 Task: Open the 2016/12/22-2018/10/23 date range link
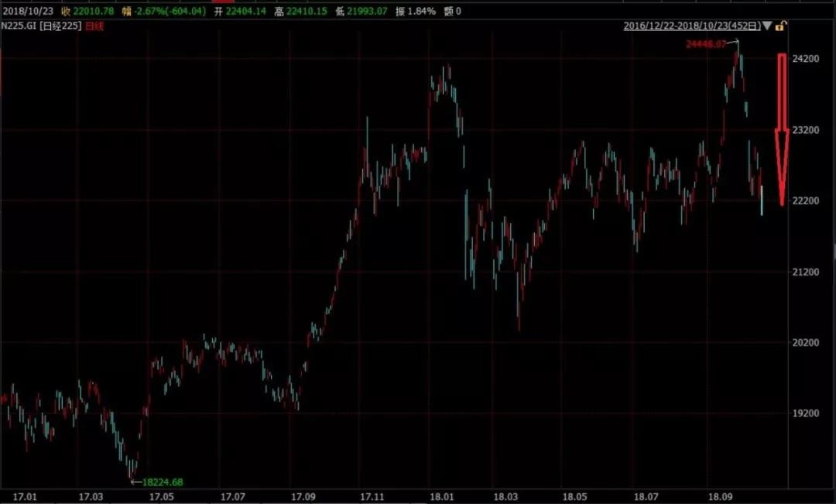pyautogui.click(x=692, y=26)
